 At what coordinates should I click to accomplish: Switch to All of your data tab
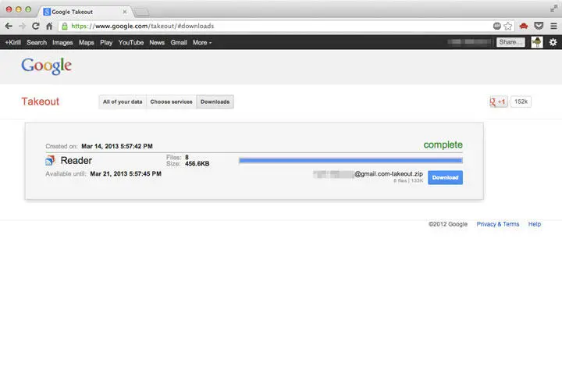click(x=123, y=102)
